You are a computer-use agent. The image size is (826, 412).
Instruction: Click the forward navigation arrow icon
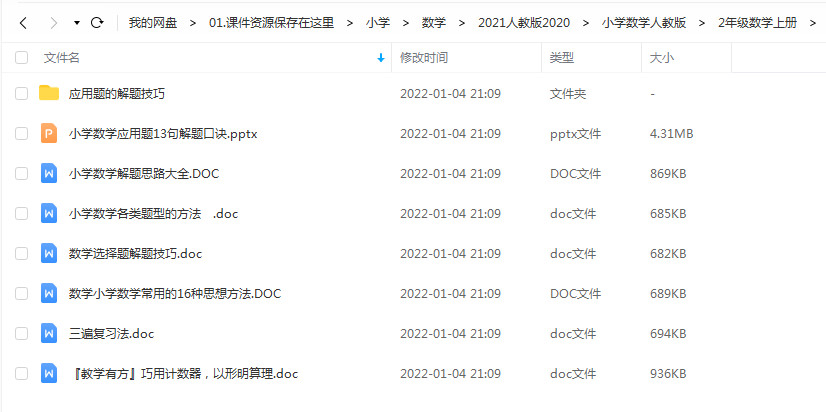coord(53,23)
